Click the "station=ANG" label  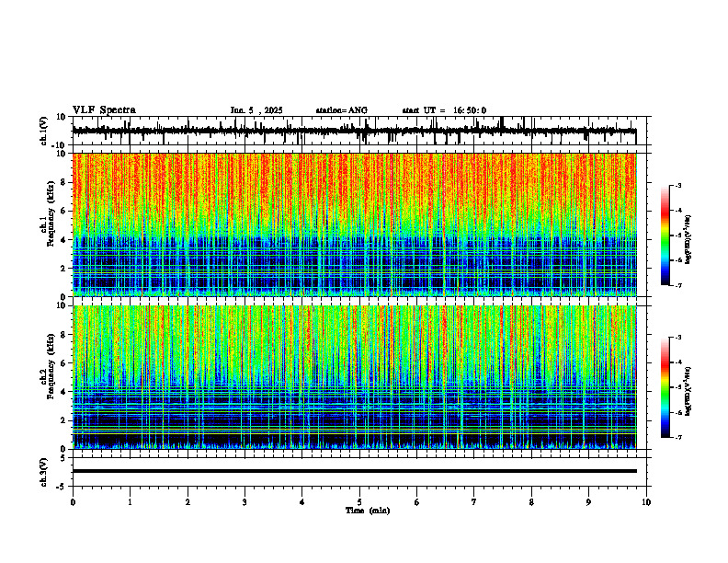pyautogui.click(x=342, y=110)
